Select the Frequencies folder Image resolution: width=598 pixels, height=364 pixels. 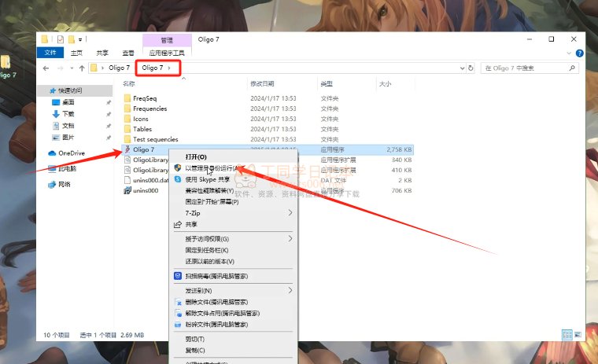click(x=149, y=108)
